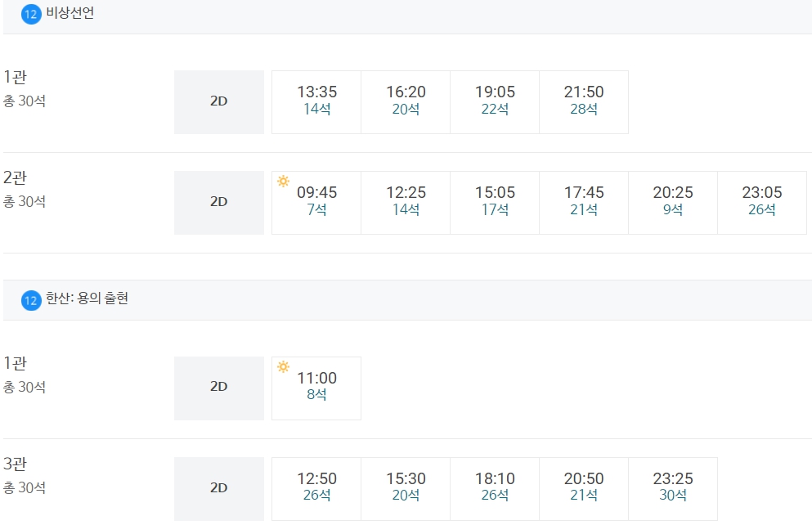Open the 비상선언 movie title link
812x525 pixels.
[70, 13]
